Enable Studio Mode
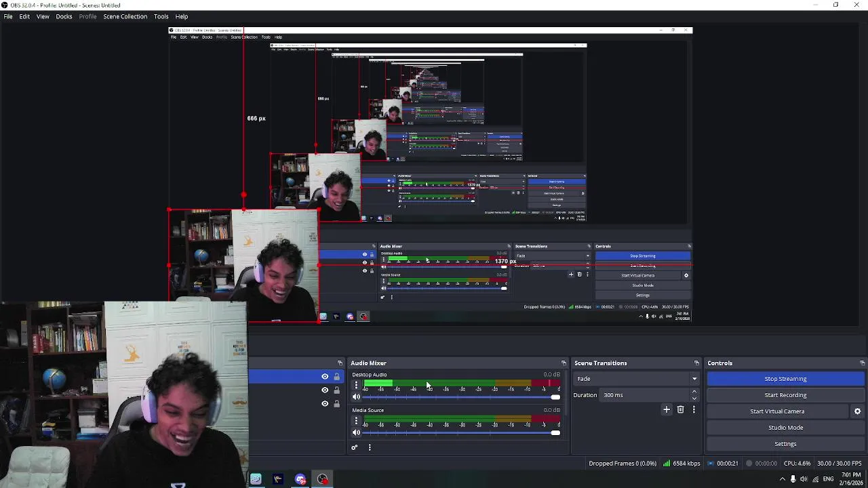This screenshot has width=868, height=488. coord(785,428)
